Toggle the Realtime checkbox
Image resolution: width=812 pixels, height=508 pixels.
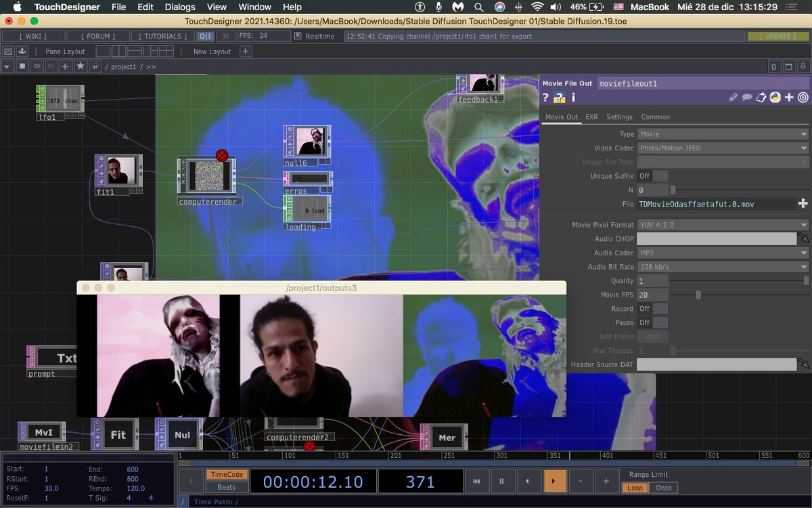point(298,36)
